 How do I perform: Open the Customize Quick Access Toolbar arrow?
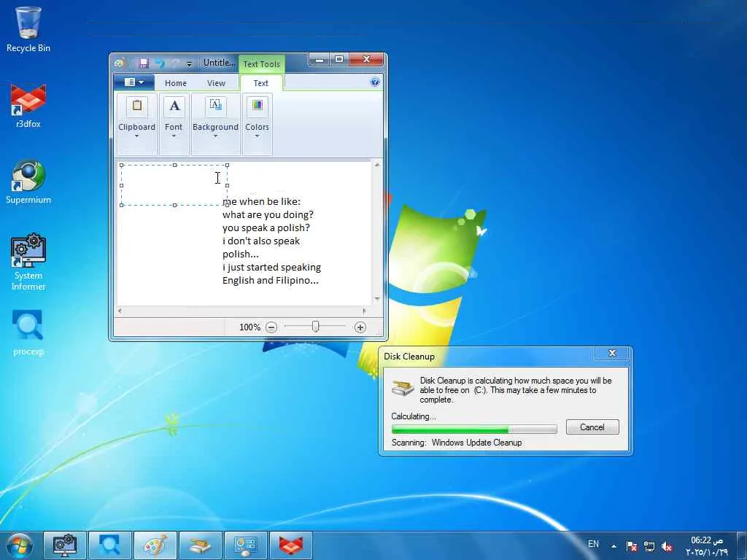[x=189, y=63]
